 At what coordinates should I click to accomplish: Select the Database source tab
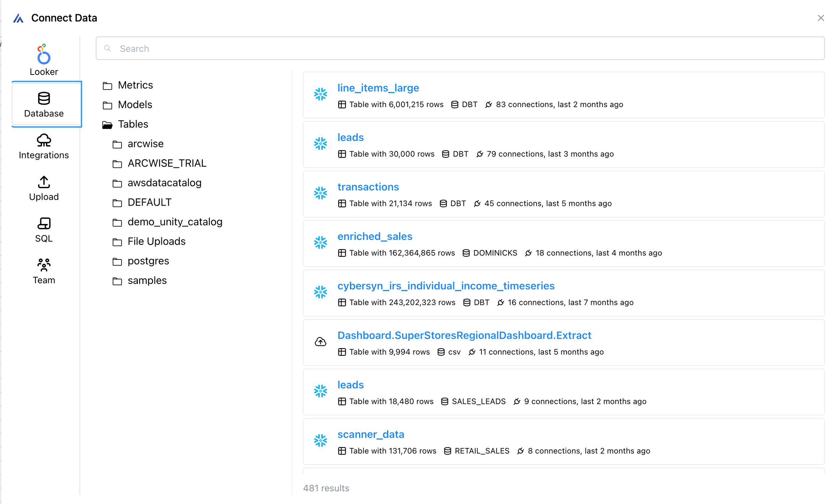coord(44,105)
